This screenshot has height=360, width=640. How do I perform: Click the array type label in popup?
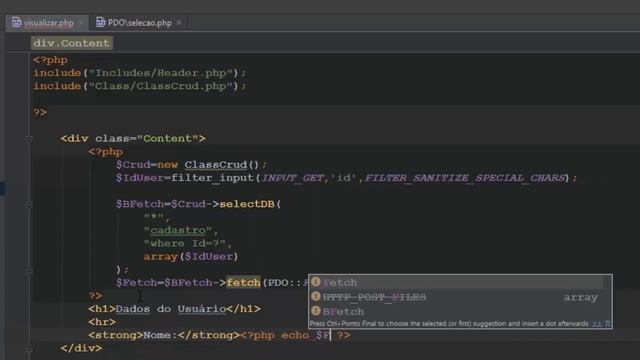pyautogui.click(x=580, y=298)
